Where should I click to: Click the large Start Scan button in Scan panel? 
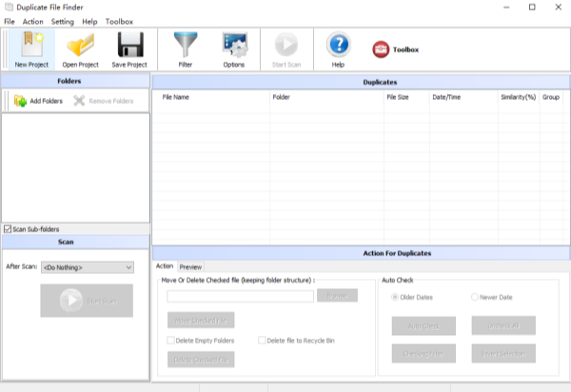tap(87, 301)
